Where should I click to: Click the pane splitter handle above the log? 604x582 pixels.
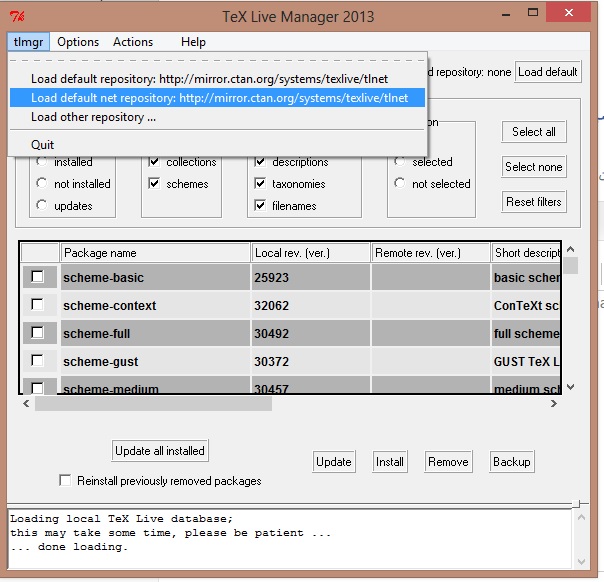(x=576, y=503)
